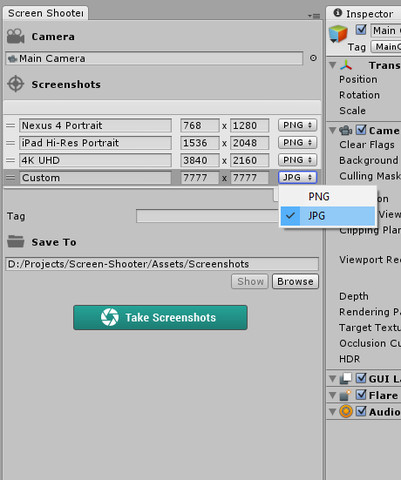Screen dimensions: 401x480
Task: Click the Clear Flags label
Action: [x=367, y=145]
